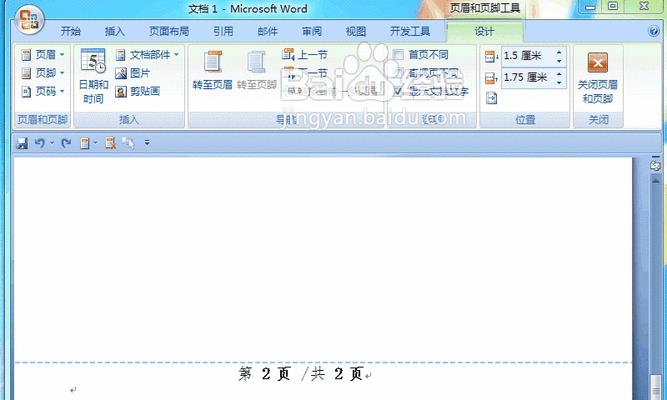Go to 上一节 previous section
The image size is (667, 400).
tap(305, 54)
